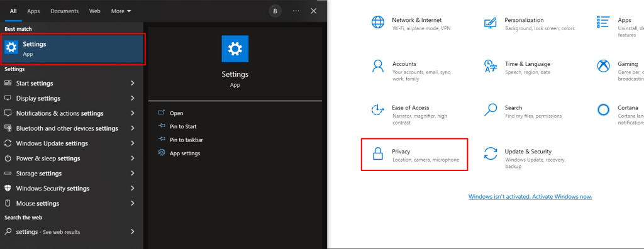This screenshot has width=644, height=249.
Task: Switch to the All search tab
Action: pyautogui.click(x=13, y=11)
